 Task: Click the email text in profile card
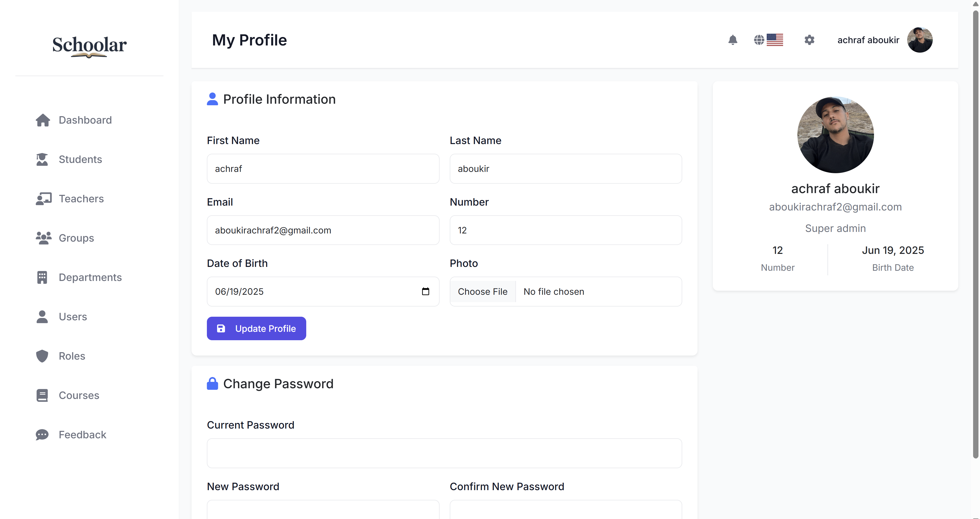(835, 207)
